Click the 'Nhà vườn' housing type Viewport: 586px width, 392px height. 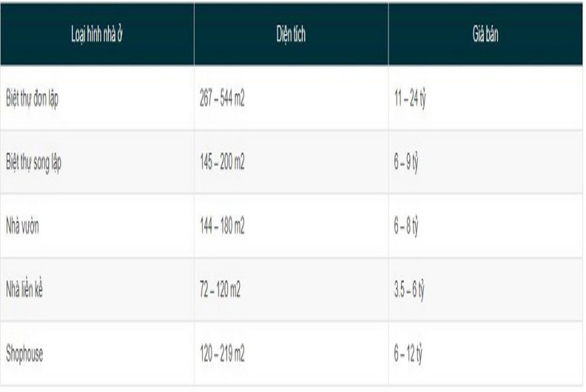click(x=23, y=227)
